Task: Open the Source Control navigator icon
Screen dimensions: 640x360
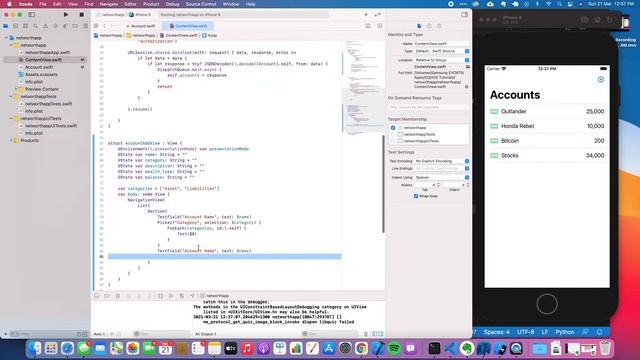Action: (x=16, y=26)
